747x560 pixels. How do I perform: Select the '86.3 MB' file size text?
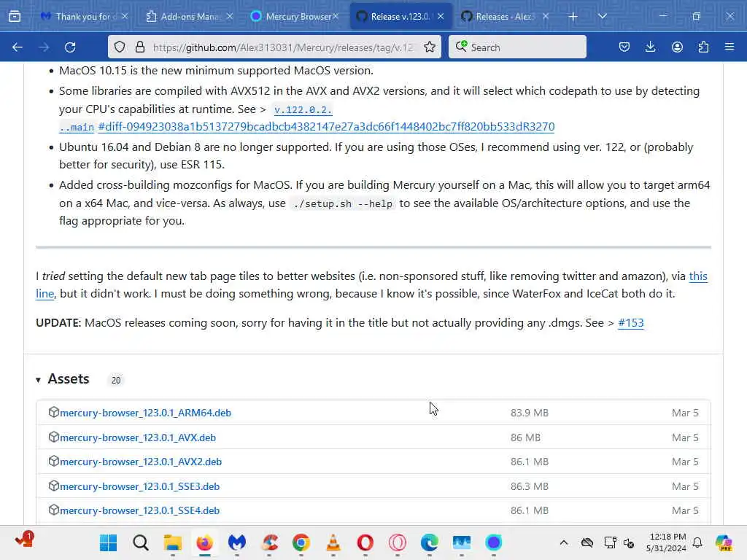530,486
